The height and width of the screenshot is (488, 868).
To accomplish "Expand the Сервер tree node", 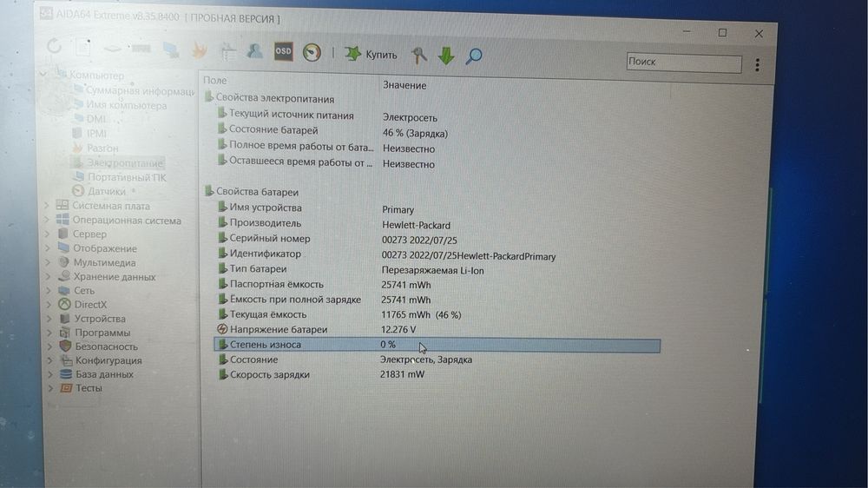I will tap(48, 234).
